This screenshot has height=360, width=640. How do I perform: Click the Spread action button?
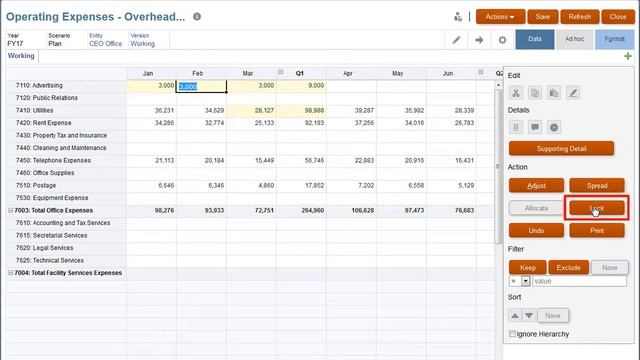(x=597, y=186)
